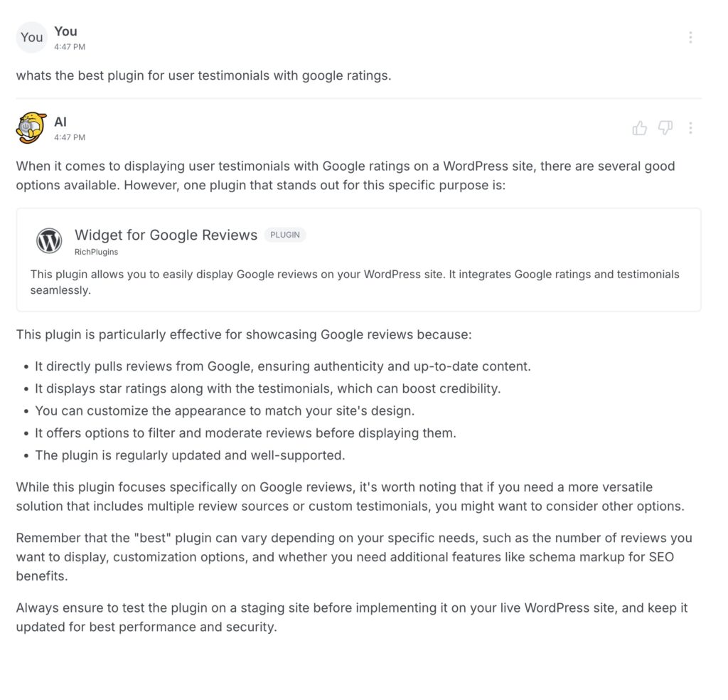Select the plugin recommendation card

(x=357, y=259)
